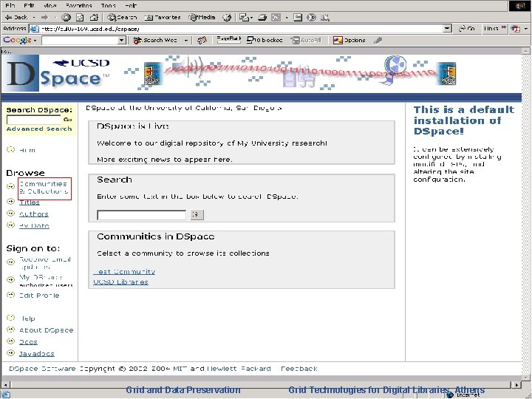The width and height of the screenshot is (532, 399).
Task: Open About DSpace link
Action: pos(46,330)
